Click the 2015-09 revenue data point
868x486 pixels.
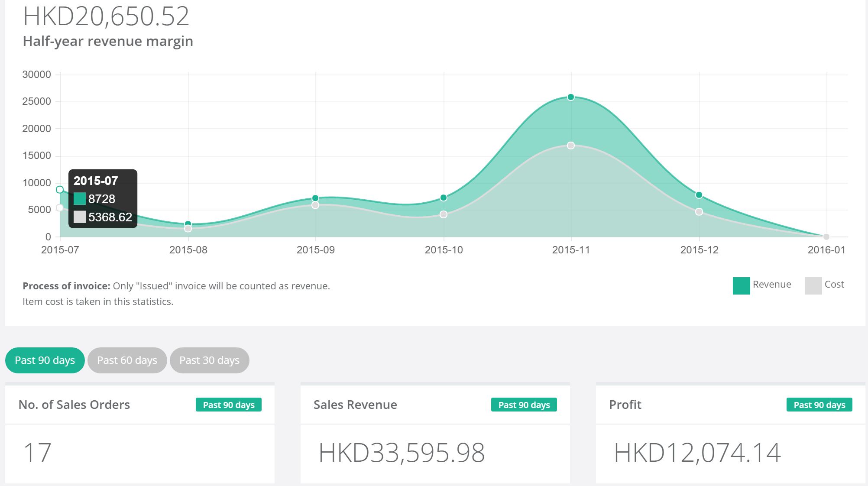(x=315, y=198)
